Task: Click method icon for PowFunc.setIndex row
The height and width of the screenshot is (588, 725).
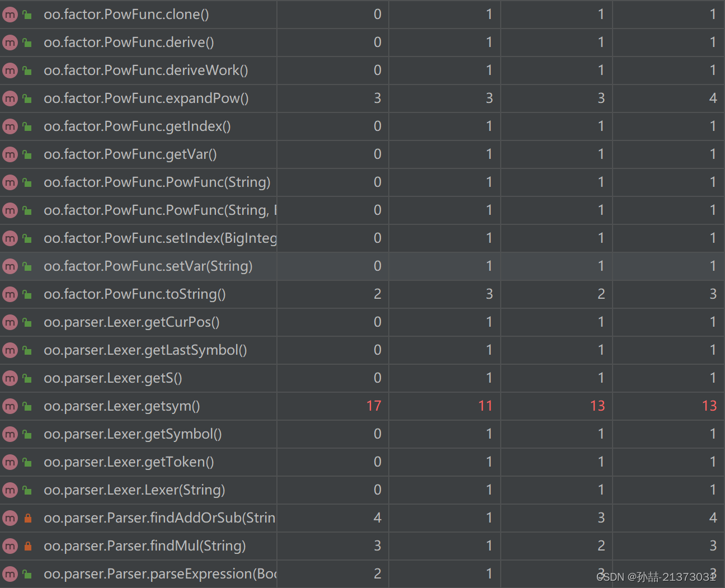Action: click(10, 238)
